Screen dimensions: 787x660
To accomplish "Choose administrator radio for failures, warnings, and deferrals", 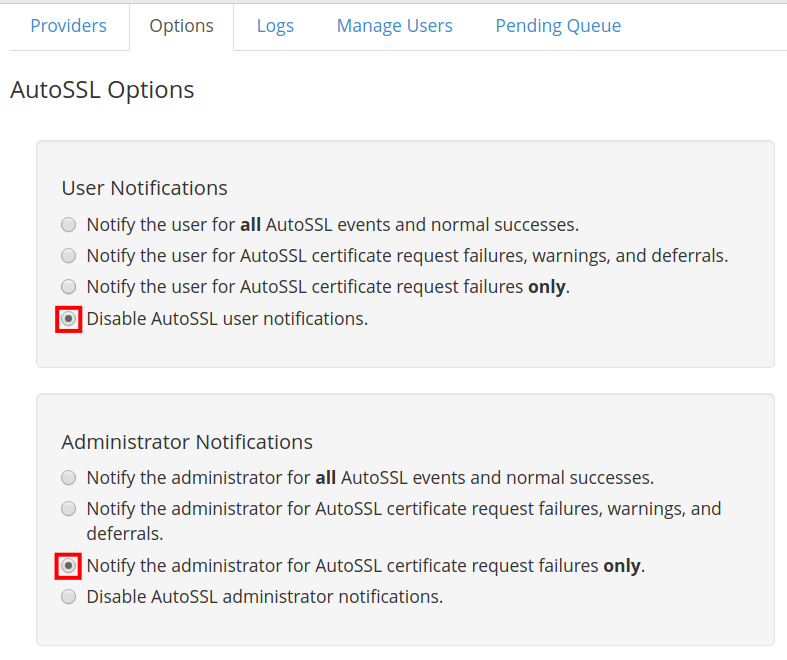I will click(68, 508).
